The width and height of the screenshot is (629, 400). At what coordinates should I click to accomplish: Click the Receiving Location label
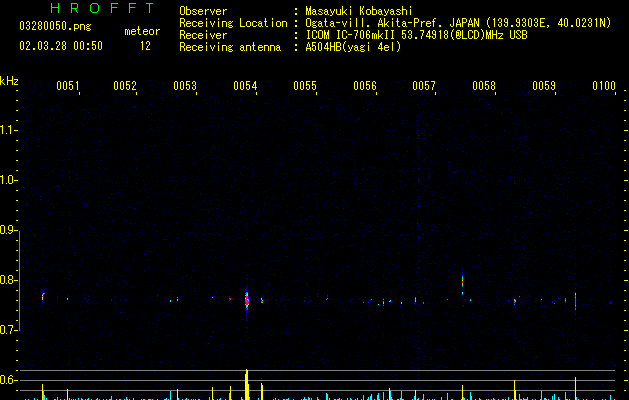click(x=233, y=23)
